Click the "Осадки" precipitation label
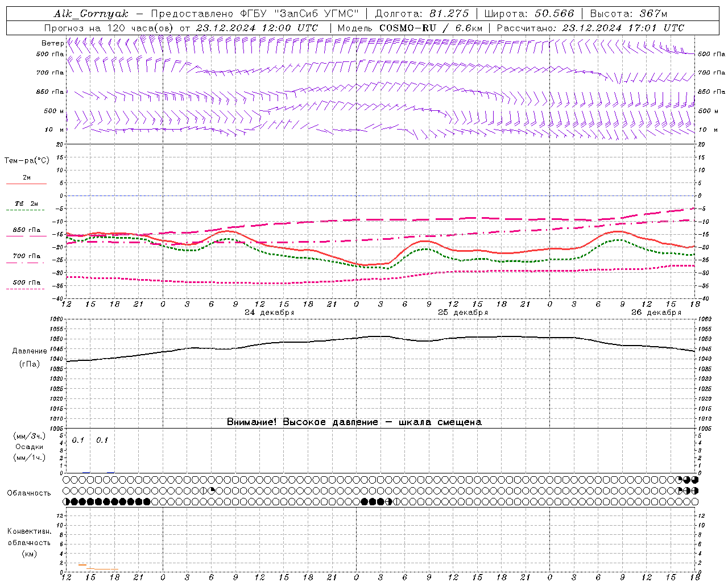The image size is (728, 582). tap(30, 447)
